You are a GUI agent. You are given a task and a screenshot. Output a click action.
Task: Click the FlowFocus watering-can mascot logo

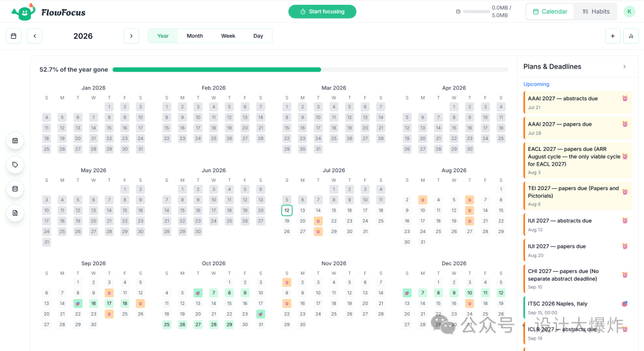tap(23, 12)
